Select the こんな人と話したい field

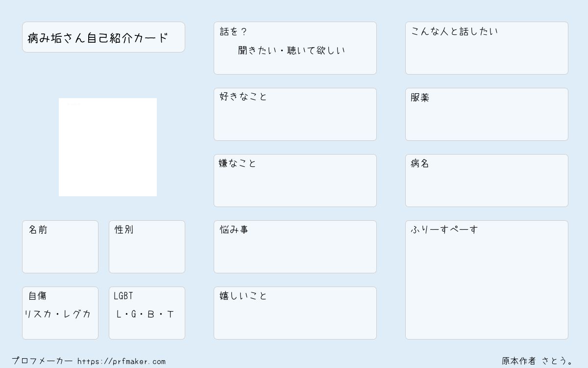point(487,48)
